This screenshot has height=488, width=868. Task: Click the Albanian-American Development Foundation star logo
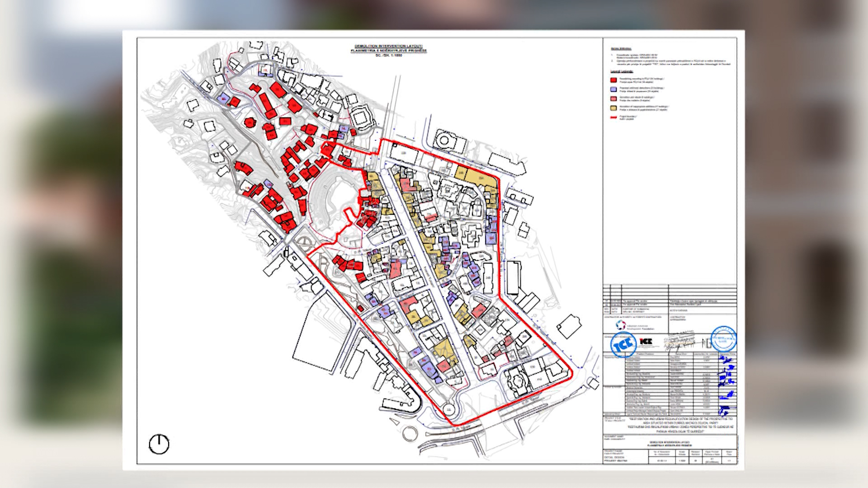621,325
